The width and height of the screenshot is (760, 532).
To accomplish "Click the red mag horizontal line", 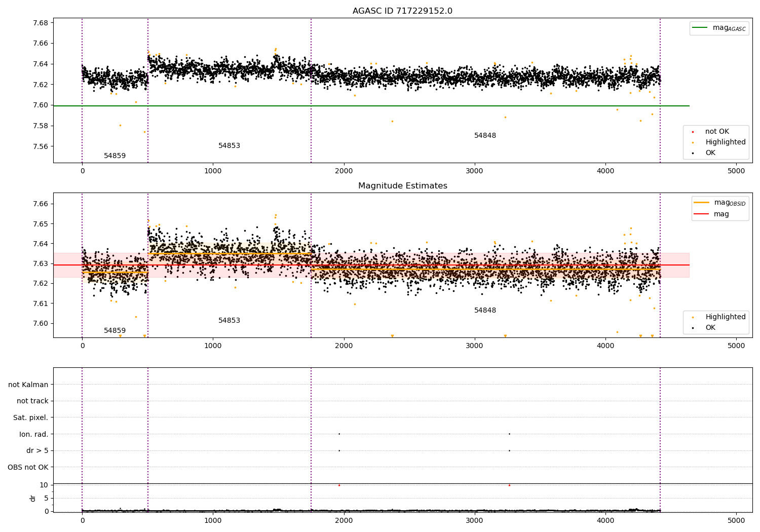I will (371, 265).
